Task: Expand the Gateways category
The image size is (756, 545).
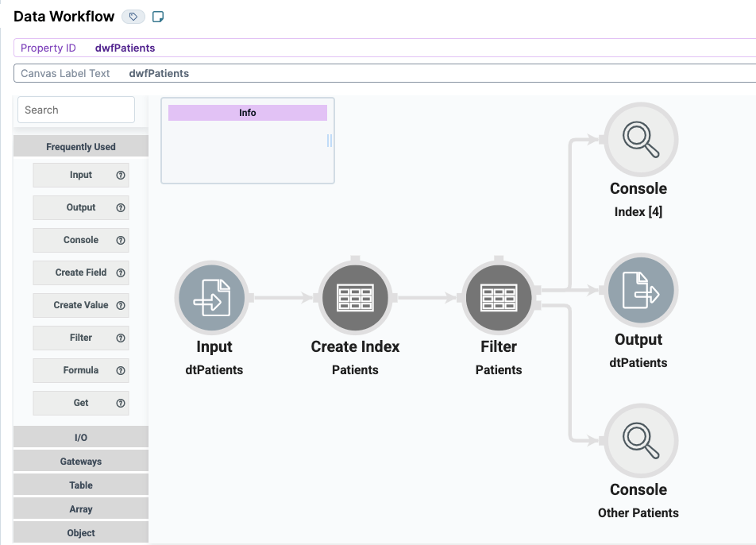Action: 80,460
